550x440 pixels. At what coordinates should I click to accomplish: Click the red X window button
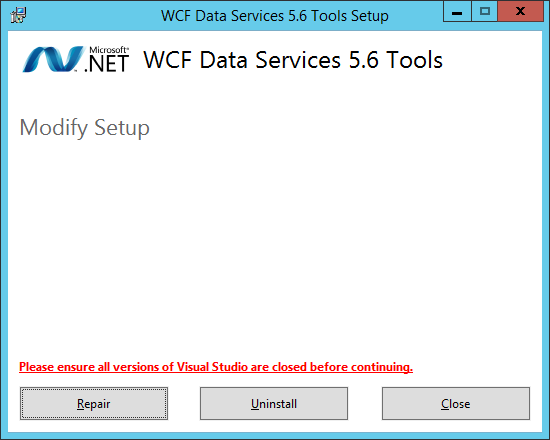521,12
